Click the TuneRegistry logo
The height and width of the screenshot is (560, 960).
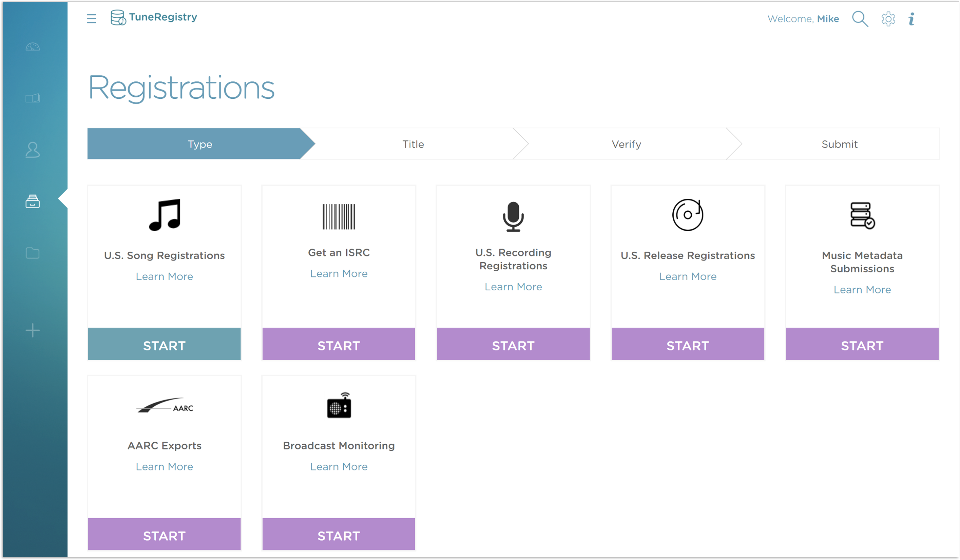pos(154,18)
